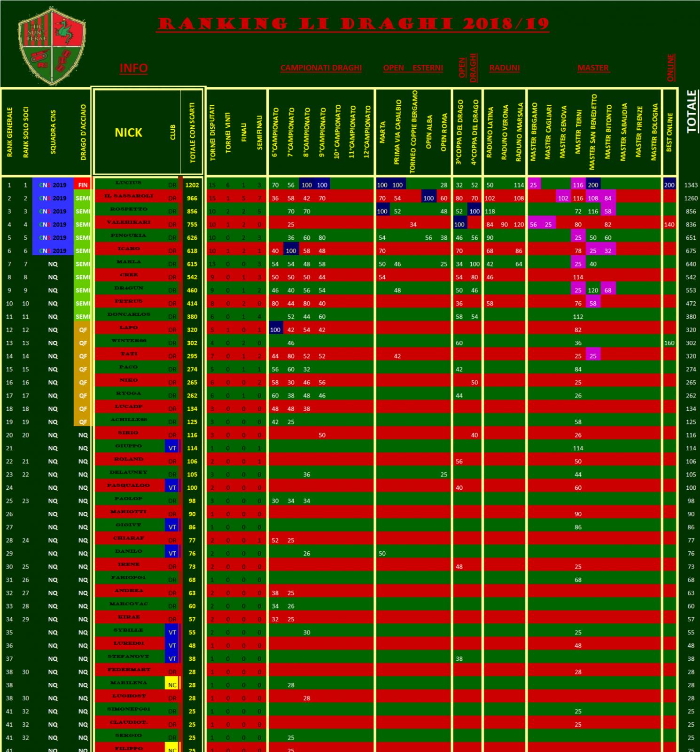Select the TOTALE header at far right
Screen dimensions: 700x752
coord(691,111)
